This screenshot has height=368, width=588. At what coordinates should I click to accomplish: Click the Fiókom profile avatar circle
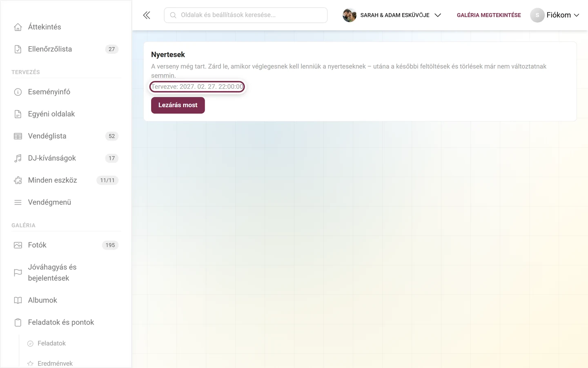point(537,15)
